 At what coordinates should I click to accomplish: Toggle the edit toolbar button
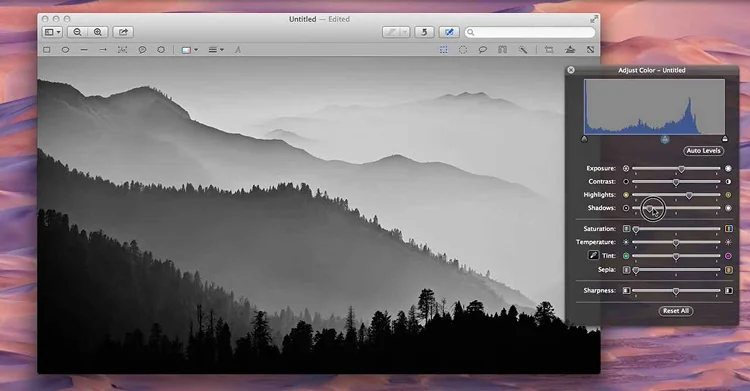pyautogui.click(x=449, y=32)
